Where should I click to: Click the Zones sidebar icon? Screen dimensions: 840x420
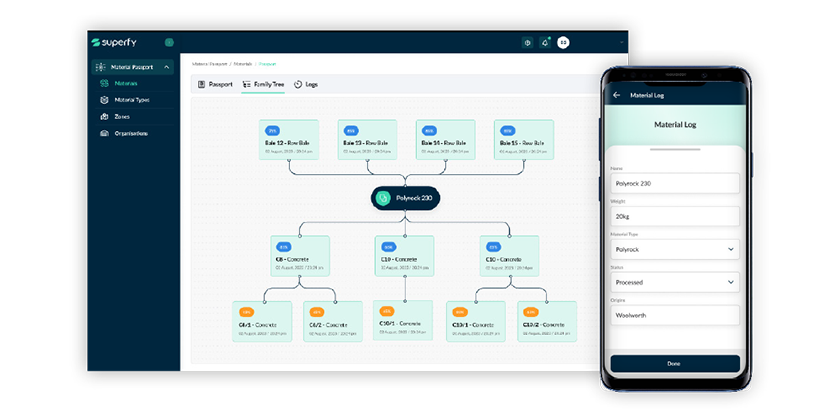(105, 116)
